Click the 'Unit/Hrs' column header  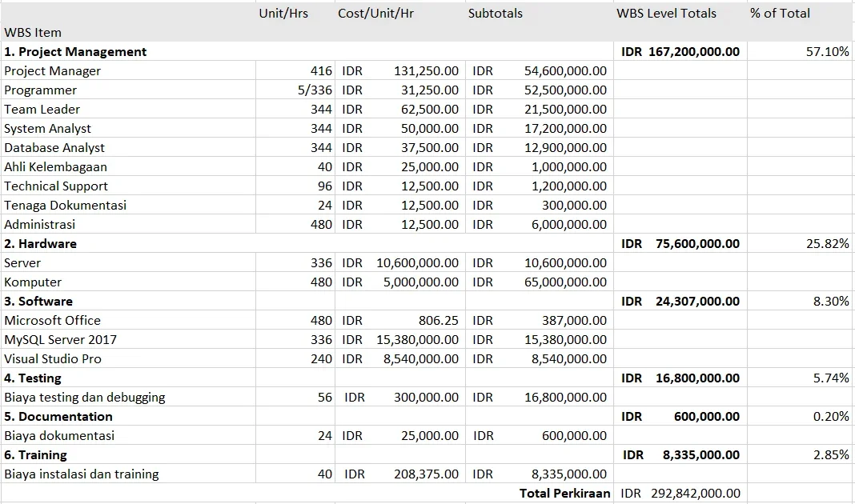pyautogui.click(x=283, y=13)
